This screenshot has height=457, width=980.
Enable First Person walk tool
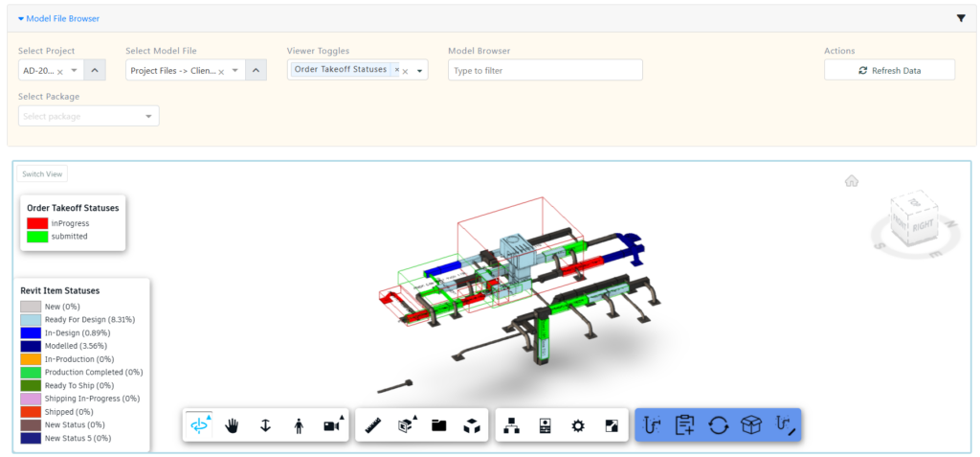click(x=299, y=425)
